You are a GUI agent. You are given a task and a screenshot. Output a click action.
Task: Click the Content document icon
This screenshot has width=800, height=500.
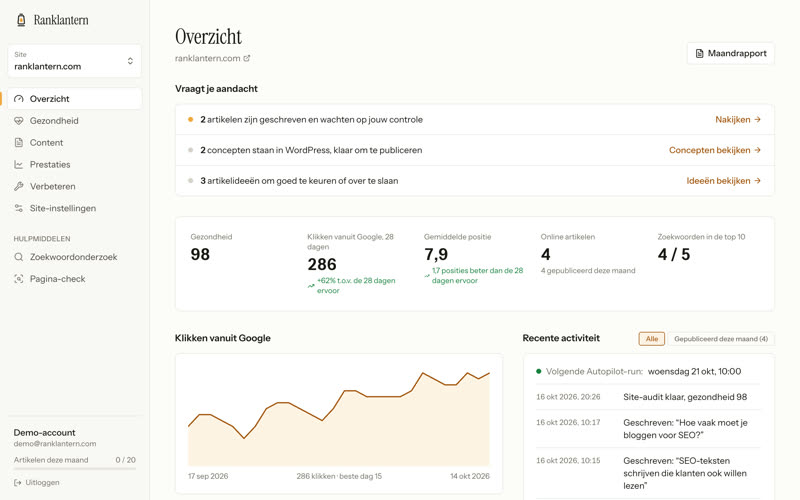pos(19,143)
